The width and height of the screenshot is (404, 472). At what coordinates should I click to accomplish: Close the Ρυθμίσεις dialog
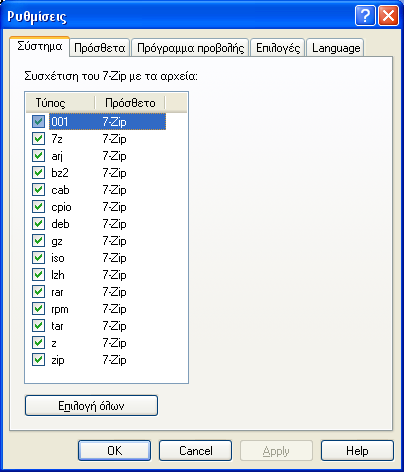(388, 15)
